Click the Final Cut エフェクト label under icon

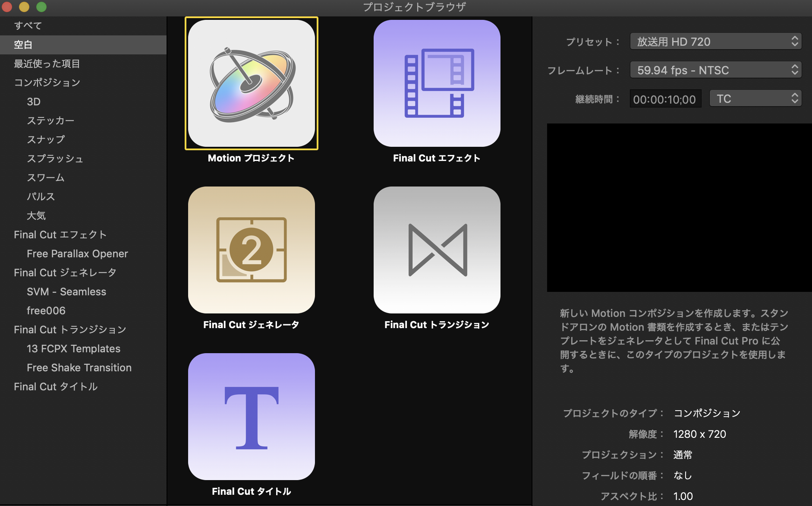pyautogui.click(x=437, y=158)
